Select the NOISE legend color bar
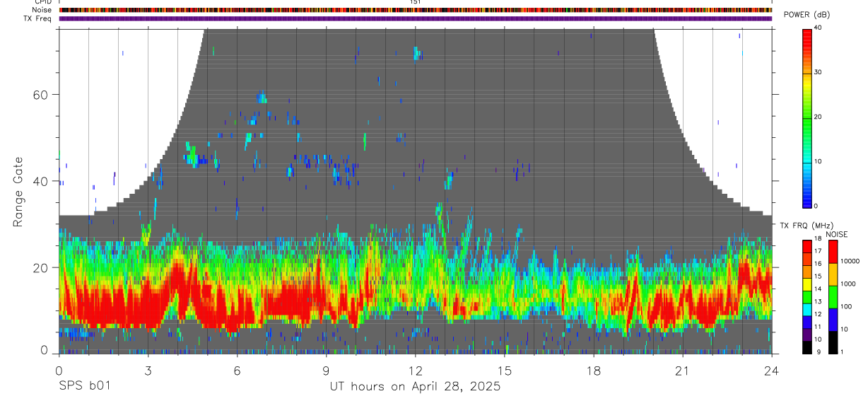The image size is (868, 401). coord(833,297)
